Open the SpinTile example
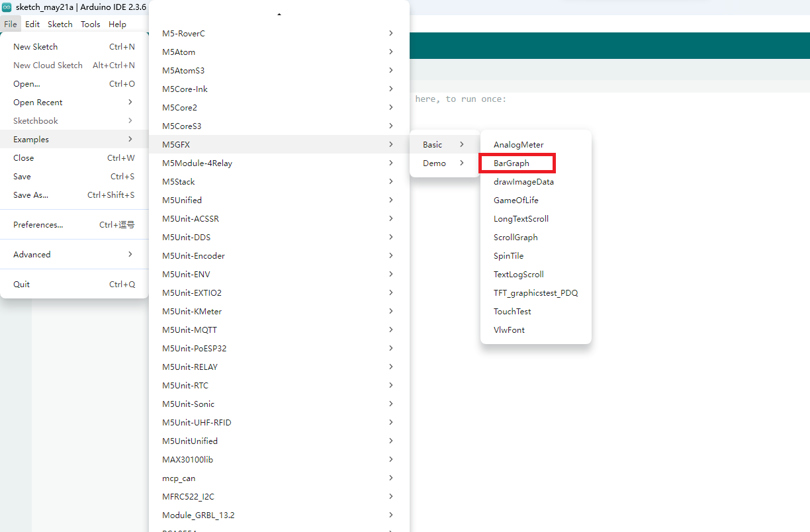810x532 pixels. point(535,256)
